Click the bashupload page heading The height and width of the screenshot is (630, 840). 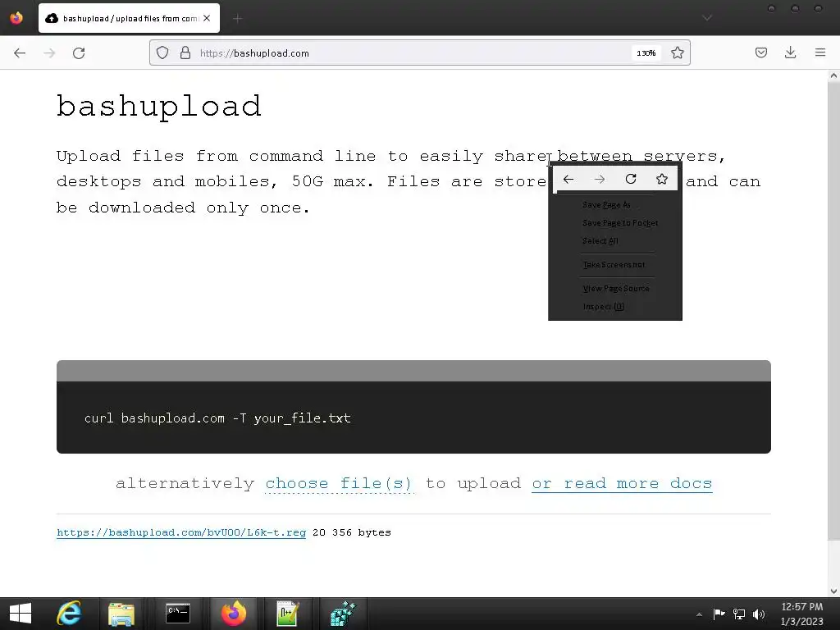point(159,106)
